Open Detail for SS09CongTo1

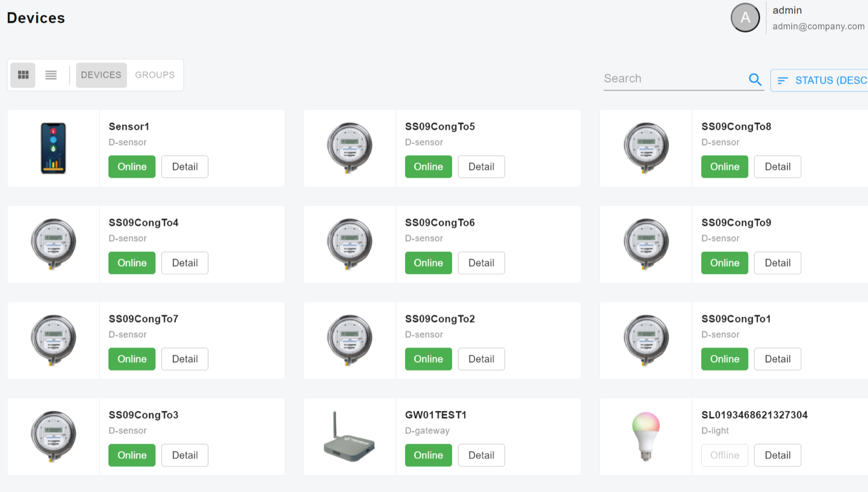pyautogui.click(x=777, y=359)
